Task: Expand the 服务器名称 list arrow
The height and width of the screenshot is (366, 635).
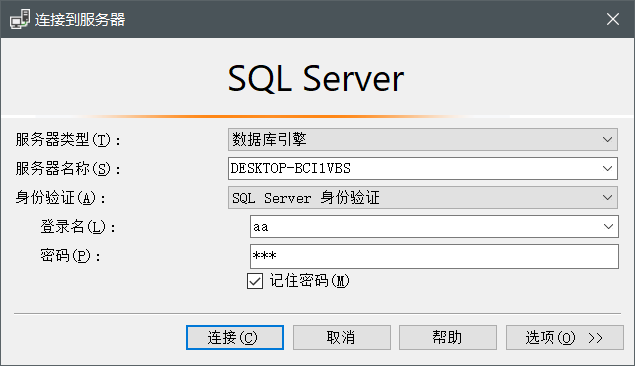Action: (607, 168)
